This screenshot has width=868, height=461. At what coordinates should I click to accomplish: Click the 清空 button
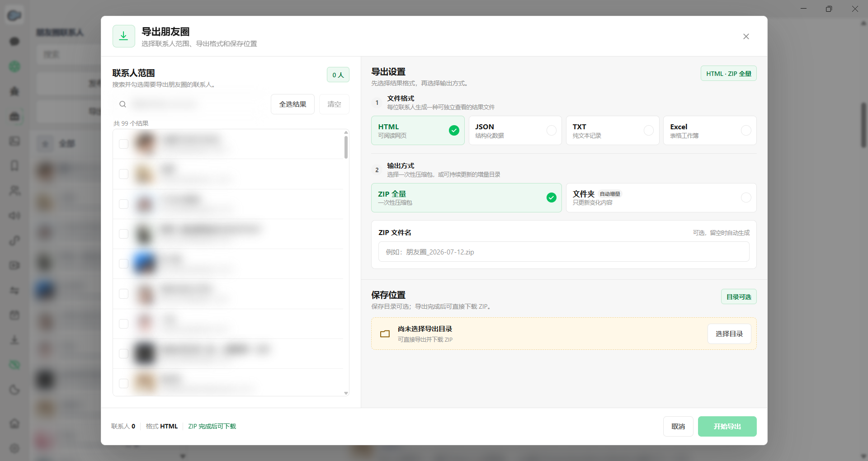pos(334,104)
